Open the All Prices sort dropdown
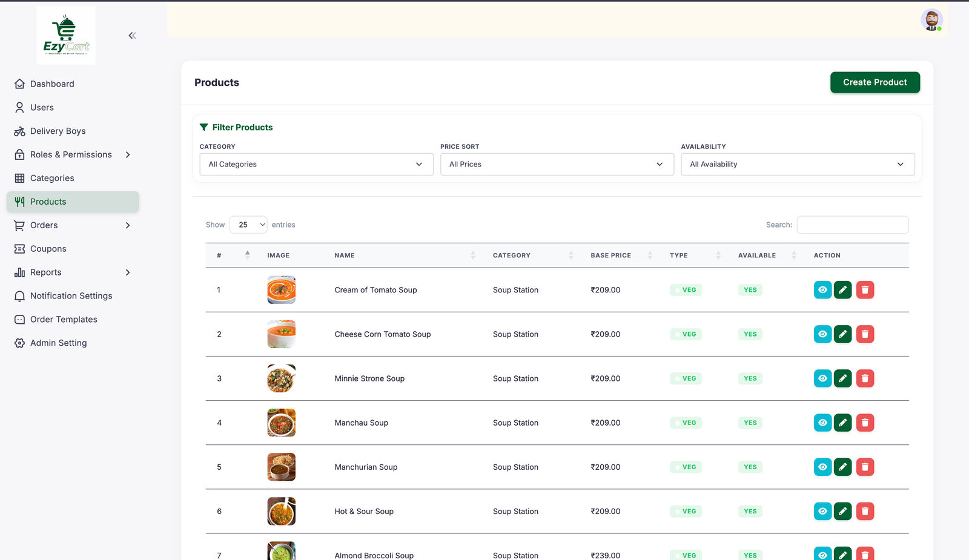Screen dimensions: 969x560 [557, 164]
